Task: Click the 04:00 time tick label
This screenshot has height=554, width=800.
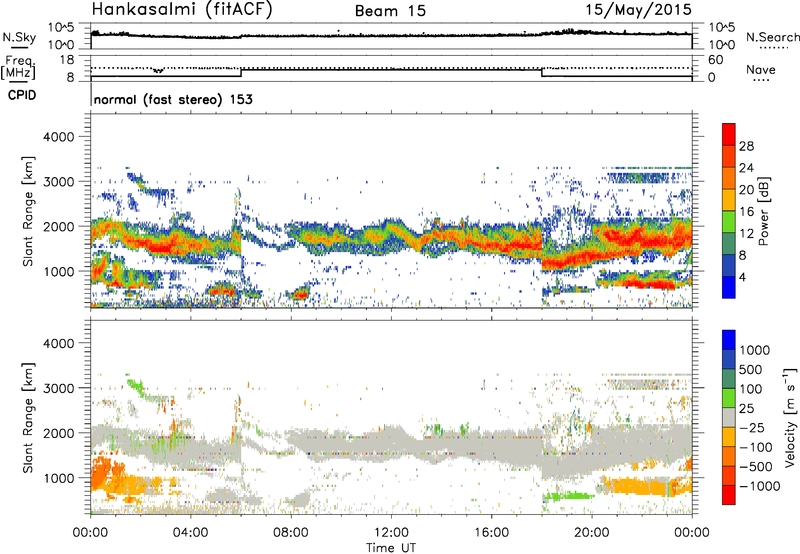Action: coord(190,533)
